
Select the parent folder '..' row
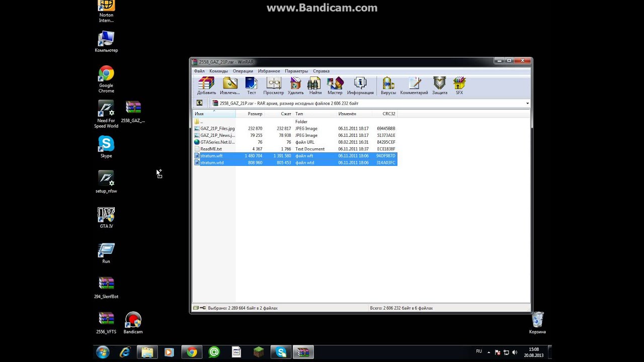(x=295, y=122)
